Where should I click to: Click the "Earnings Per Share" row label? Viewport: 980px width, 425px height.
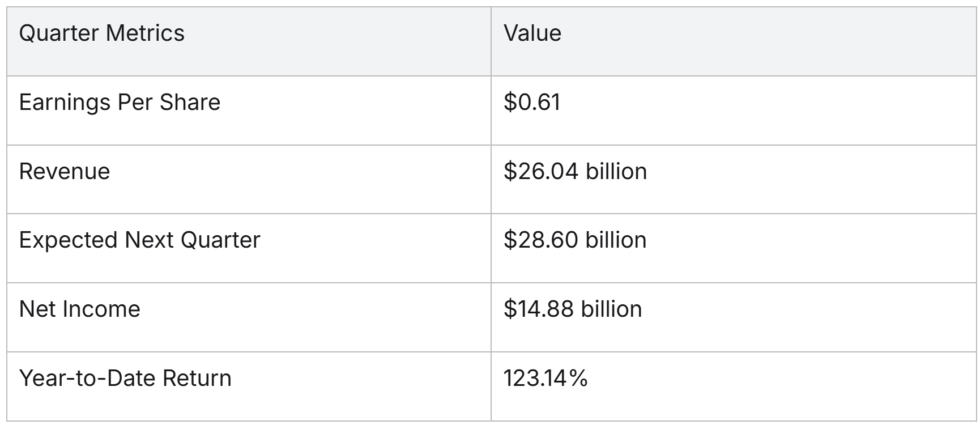120,103
